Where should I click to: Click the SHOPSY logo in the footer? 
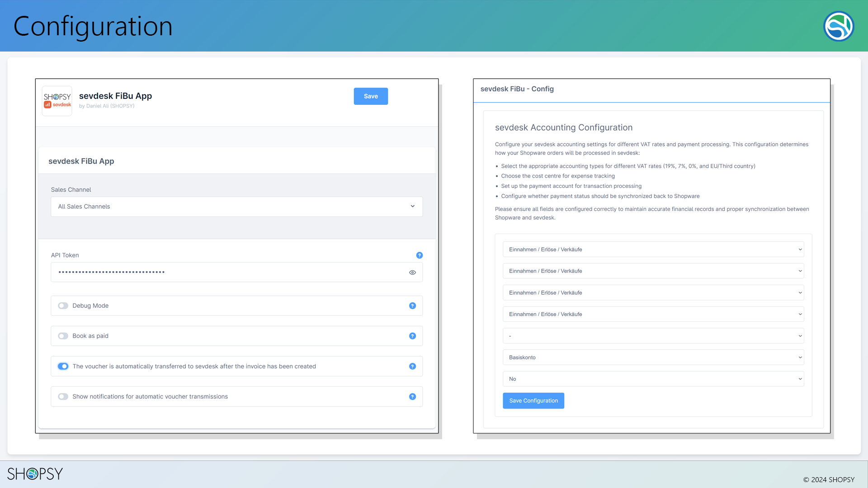(35, 474)
